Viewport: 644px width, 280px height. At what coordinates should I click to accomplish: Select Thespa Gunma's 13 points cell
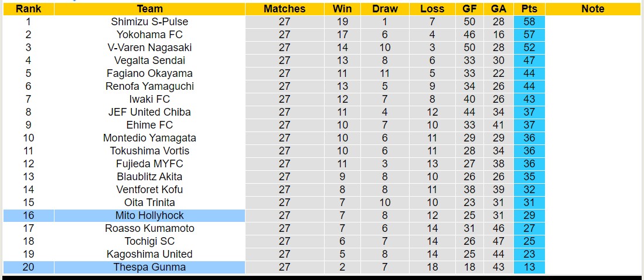coord(529,267)
